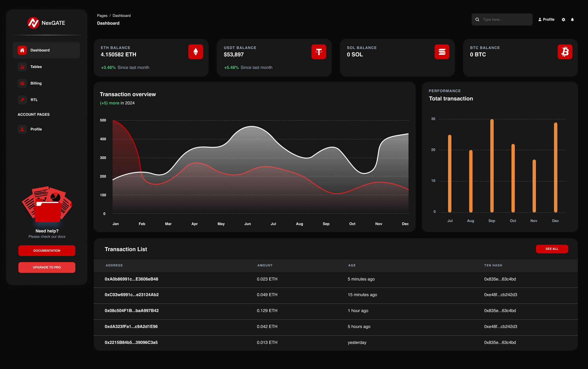Click the '5 minutes ago' age cell
Screen dimensions: 588x369
[x=361, y=279]
